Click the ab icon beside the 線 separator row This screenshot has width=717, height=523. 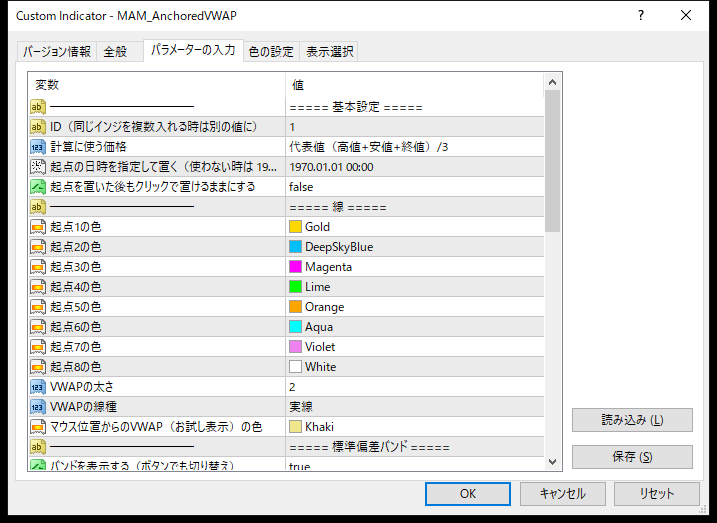[x=38, y=207]
